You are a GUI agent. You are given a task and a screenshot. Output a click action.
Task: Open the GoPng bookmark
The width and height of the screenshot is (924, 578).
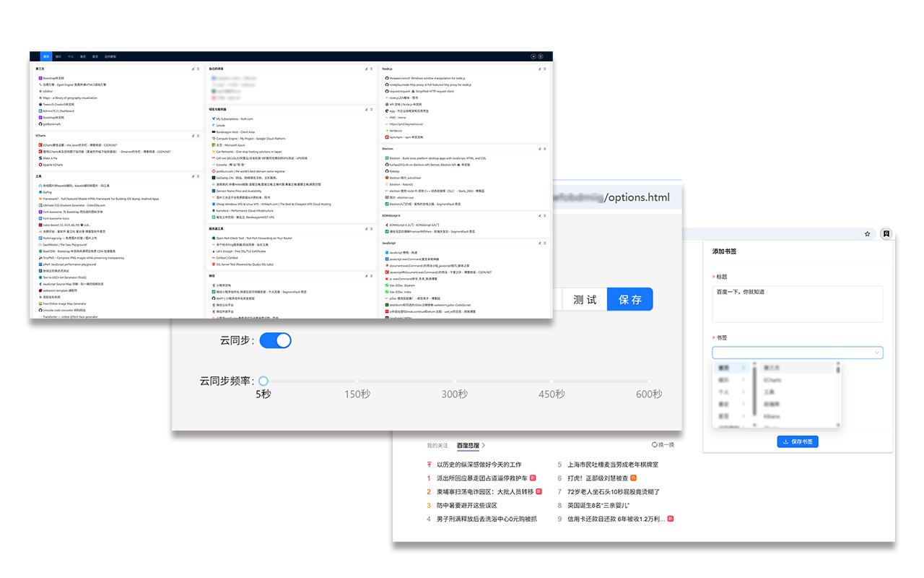point(45,192)
